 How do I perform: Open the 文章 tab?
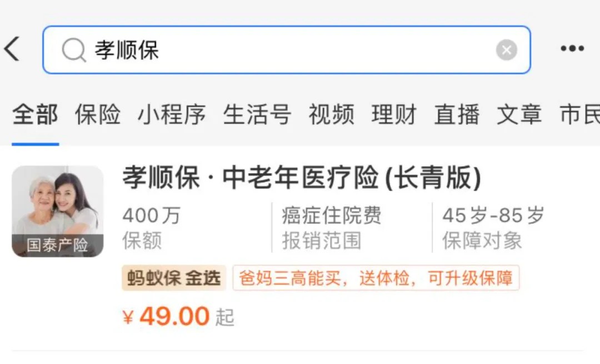pyautogui.click(x=519, y=114)
